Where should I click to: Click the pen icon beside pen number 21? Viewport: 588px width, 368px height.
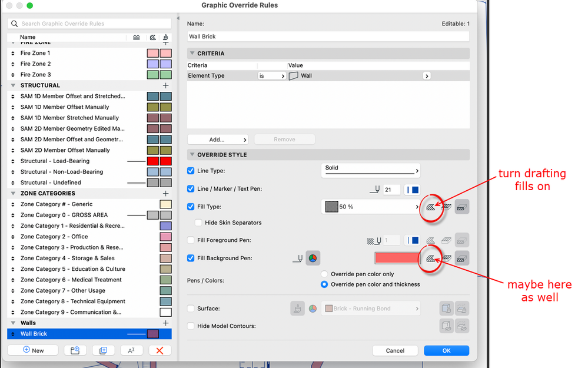tap(374, 190)
